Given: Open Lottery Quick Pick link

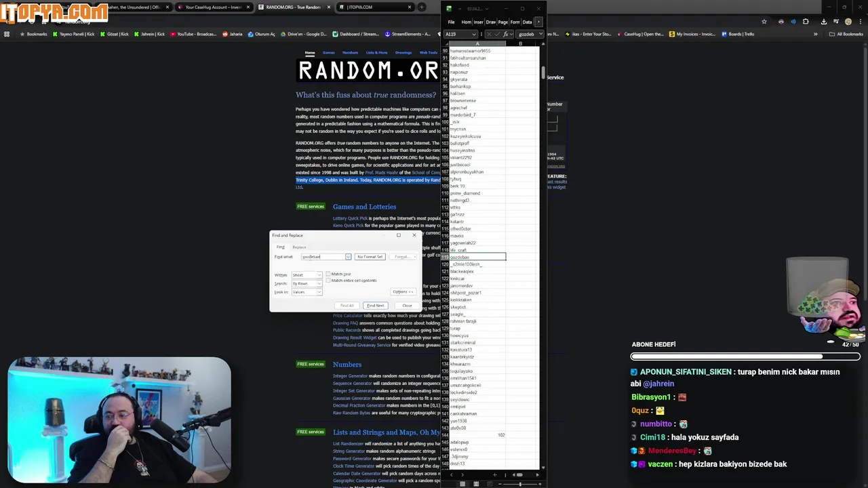Looking at the screenshot, I should [350, 218].
